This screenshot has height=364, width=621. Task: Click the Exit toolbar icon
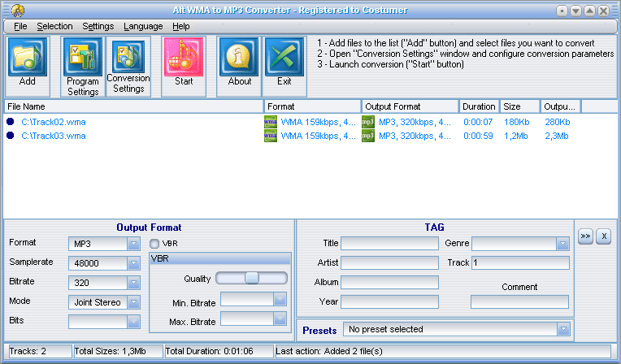(284, 57)
